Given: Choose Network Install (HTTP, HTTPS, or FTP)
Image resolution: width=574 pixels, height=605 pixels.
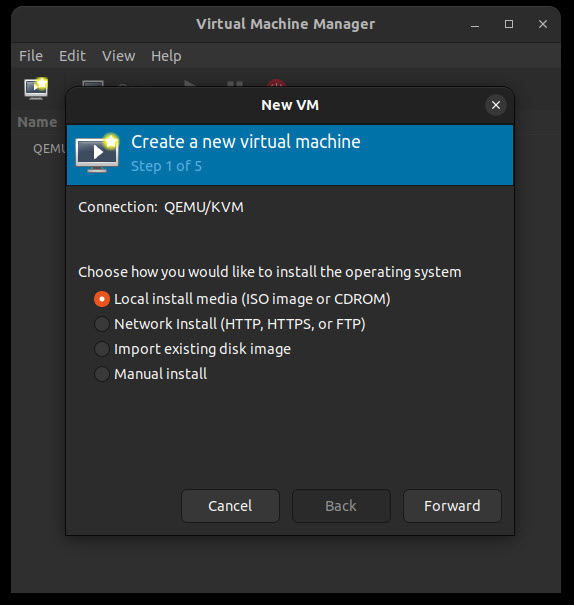Looking at the screenshot, I should coord(230,324).
